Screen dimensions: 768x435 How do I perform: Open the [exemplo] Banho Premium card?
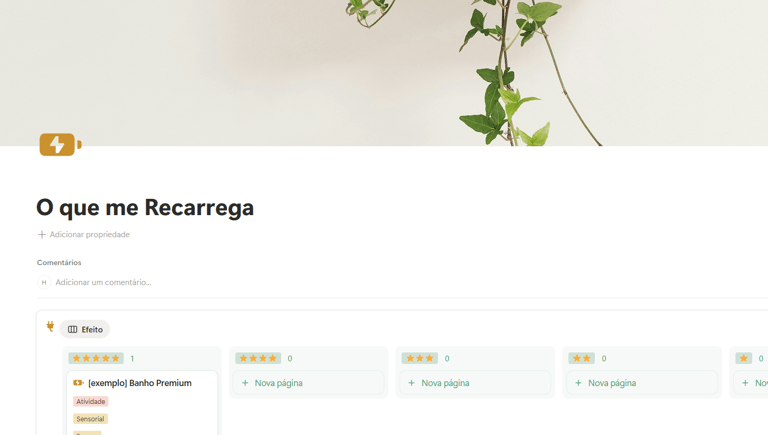(x=140, y=383)
